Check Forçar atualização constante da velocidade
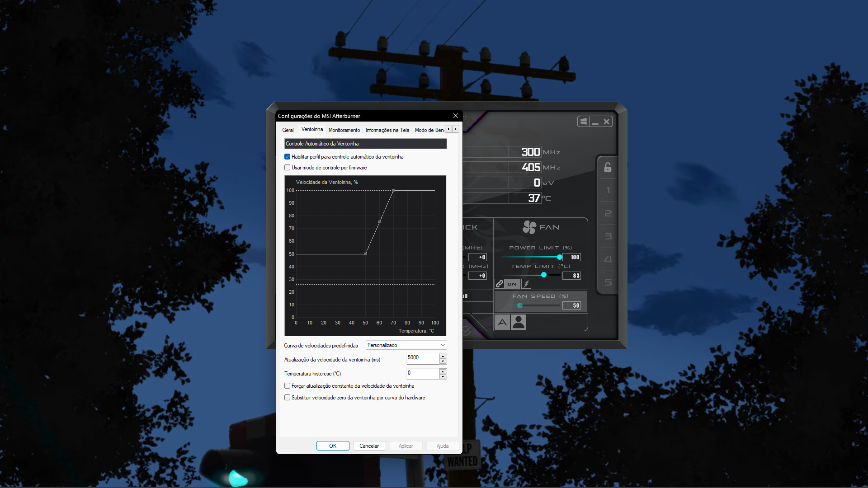The image size is (868, 488). [x=287, y=386]
